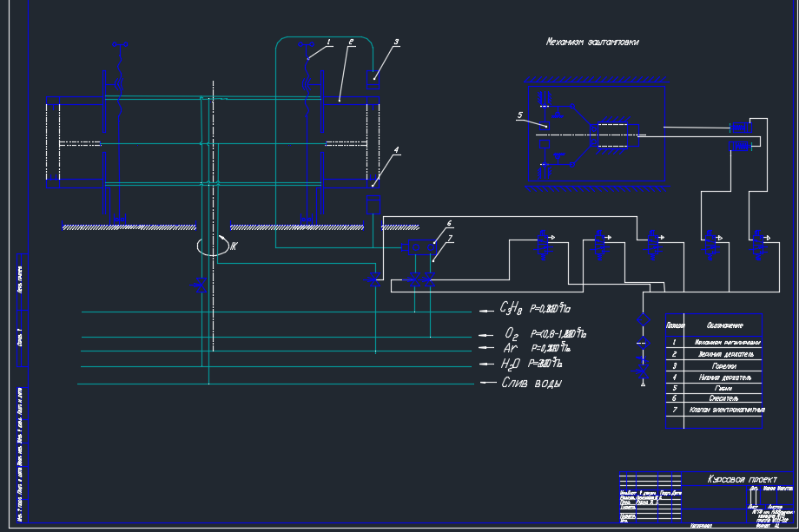The image size is (799, 532).
Task: Click the H2O supply line label
Action: click(511, 365)
